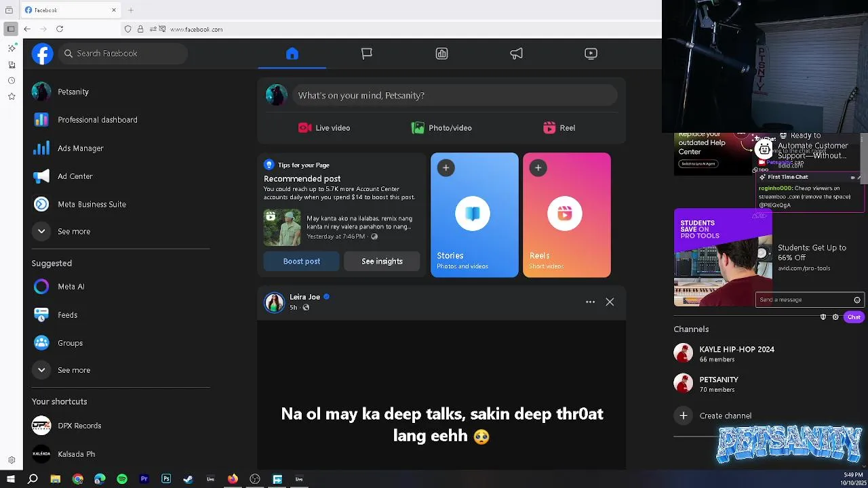
Task: Open Steam from the taskbar
Action: (188, 479)
